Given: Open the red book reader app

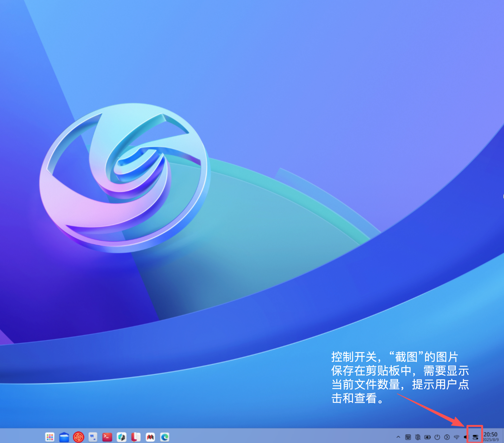Looking at the screenshot, I should [136, 437].
